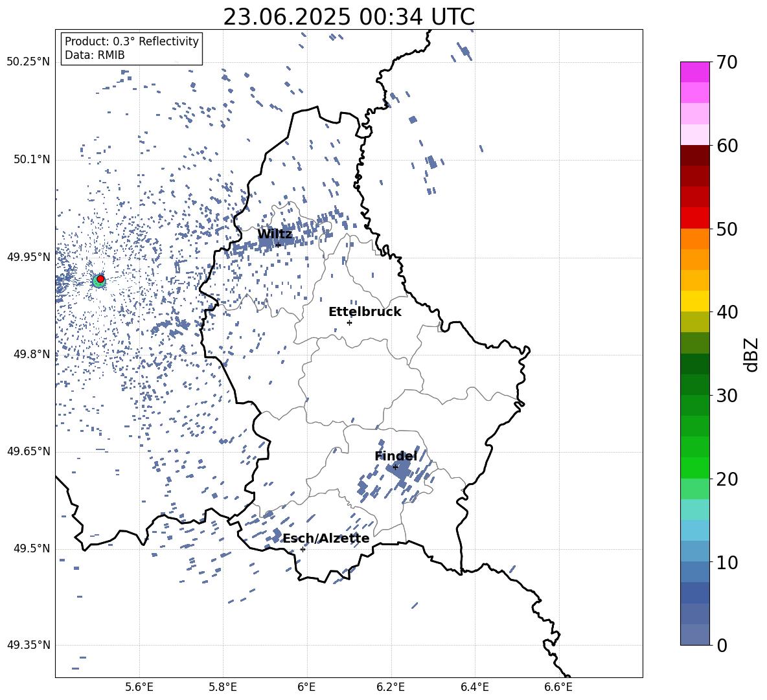Click the dark maroon colorbar segment below 60
Image resolution: width=767 pixels, height=700 pixels.
(694, 155)
